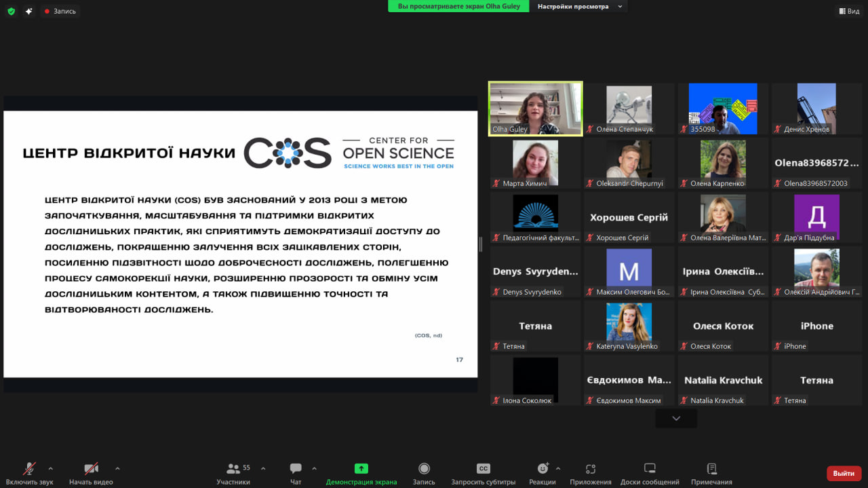Select Olena83968572003 participant tile
This screenshot has height=488, width=868.
(816, 163)
